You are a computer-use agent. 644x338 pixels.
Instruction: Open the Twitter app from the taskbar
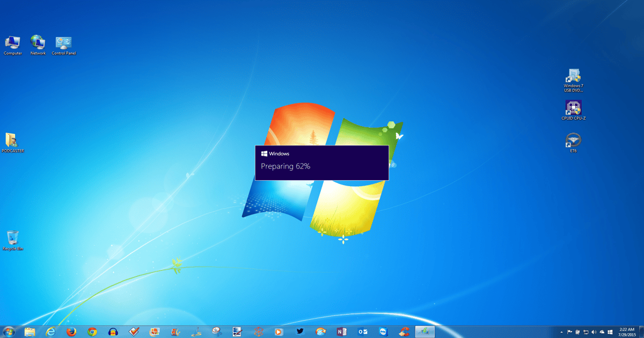tap(299, 331)
